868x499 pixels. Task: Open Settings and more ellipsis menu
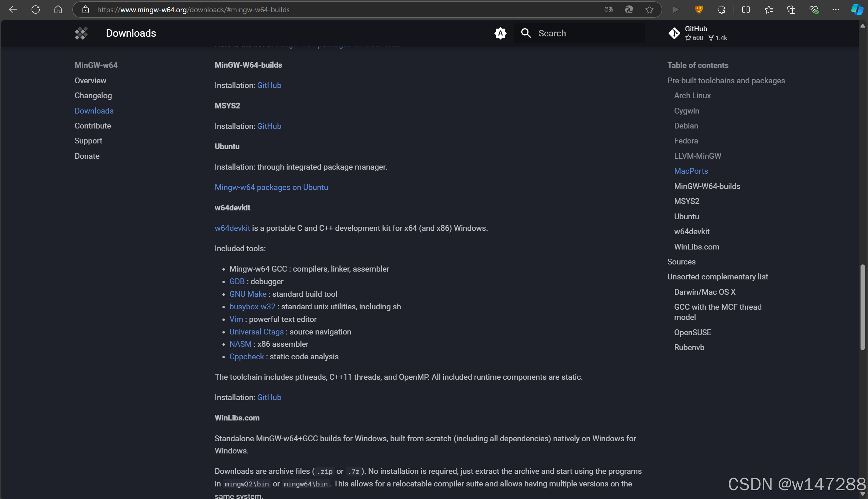(835, 10)
